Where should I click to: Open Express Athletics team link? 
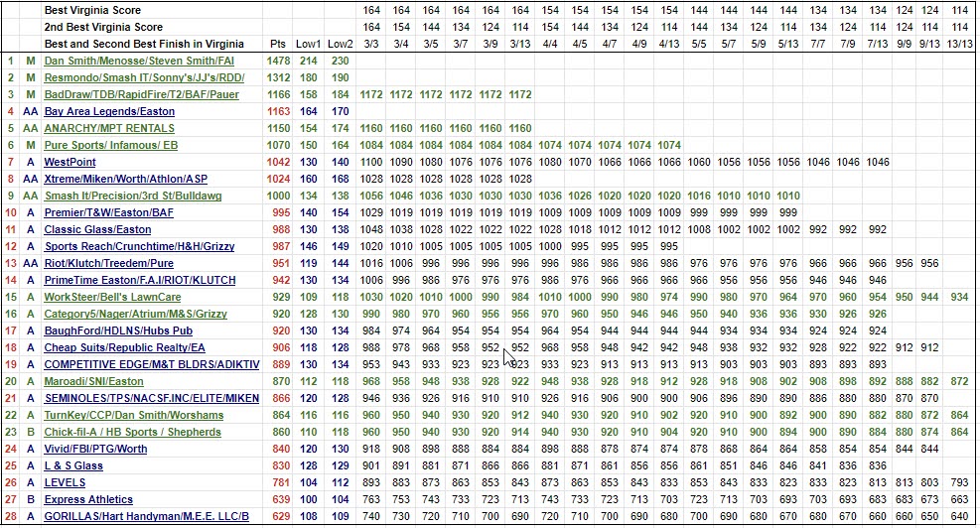[x=88, y=499]
